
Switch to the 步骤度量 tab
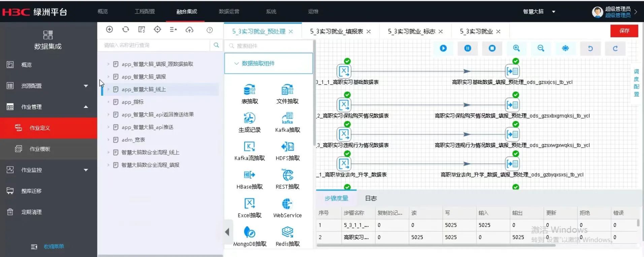336,198
